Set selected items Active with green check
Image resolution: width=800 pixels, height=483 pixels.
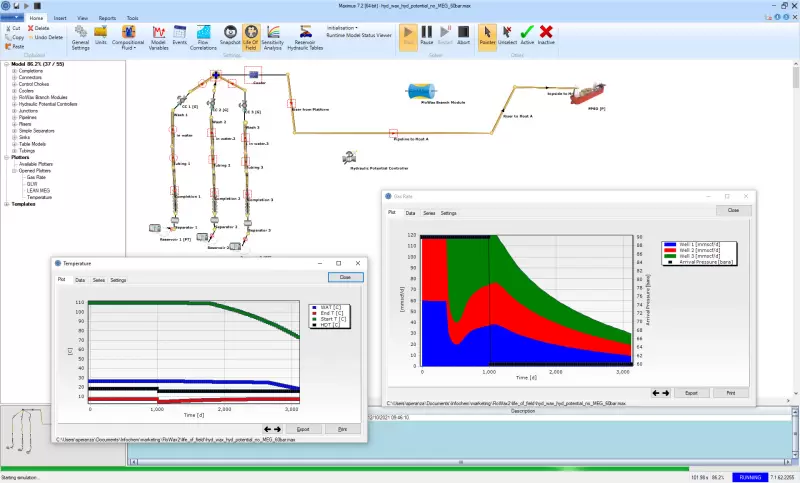click(x=527, y=35)
